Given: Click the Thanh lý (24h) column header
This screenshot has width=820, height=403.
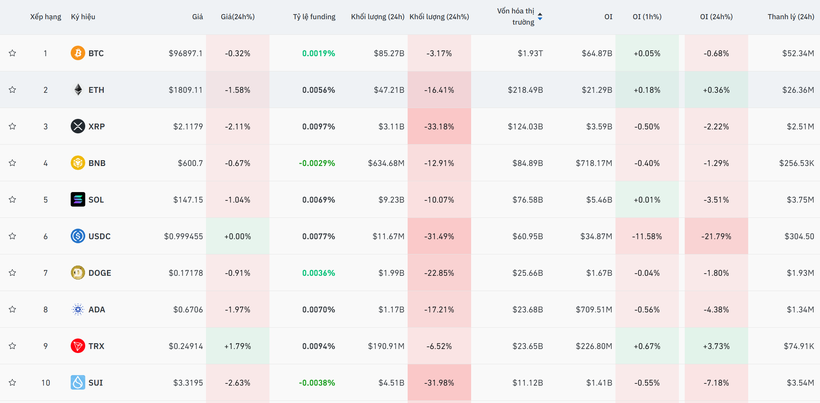Looking at the screenshot, I should point(790,17).
